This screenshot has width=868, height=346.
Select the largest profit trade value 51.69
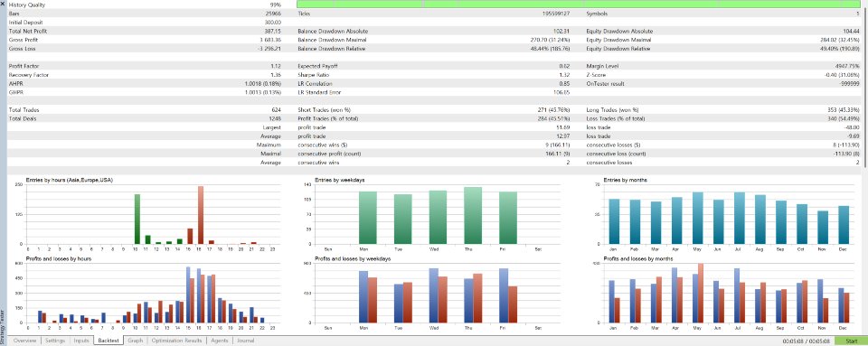[562, 127]
